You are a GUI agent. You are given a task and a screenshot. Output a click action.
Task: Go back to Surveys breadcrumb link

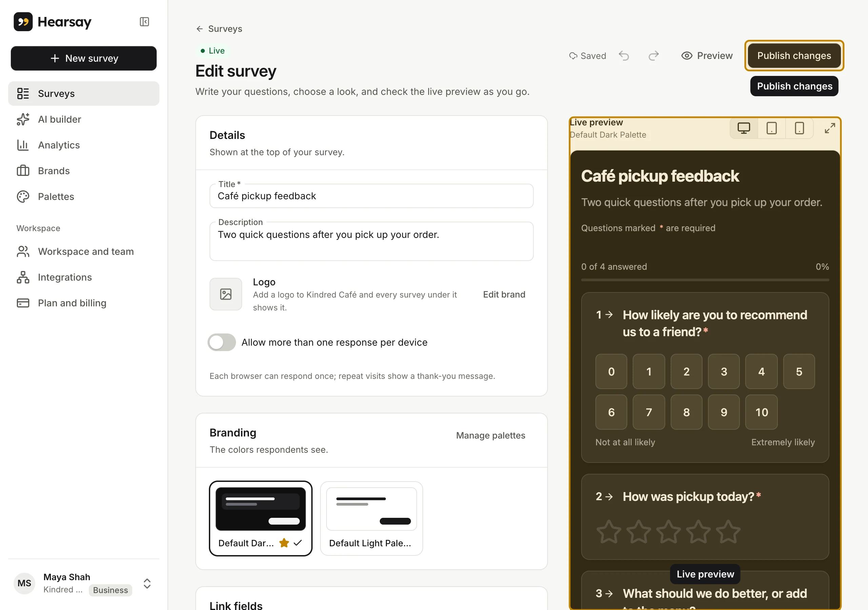coord(219,29)
